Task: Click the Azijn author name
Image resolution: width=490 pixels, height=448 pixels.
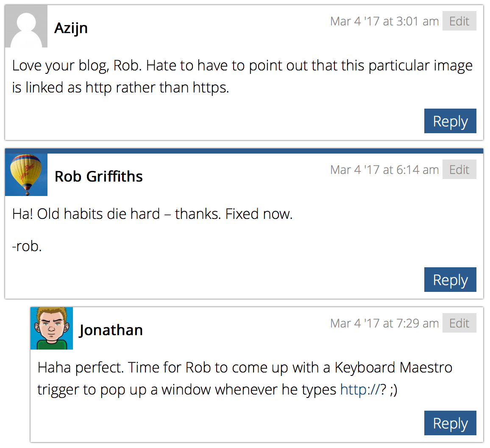Action: tap(71, 28)
